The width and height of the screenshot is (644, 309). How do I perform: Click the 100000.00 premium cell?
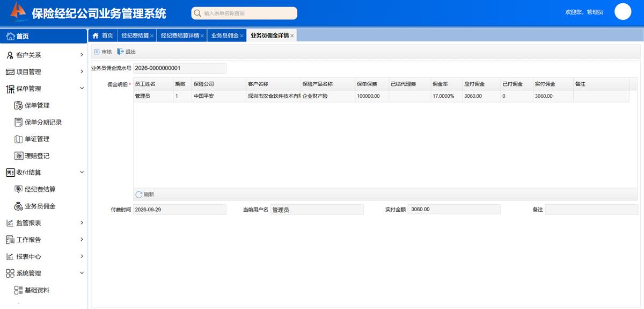(372, 96)
